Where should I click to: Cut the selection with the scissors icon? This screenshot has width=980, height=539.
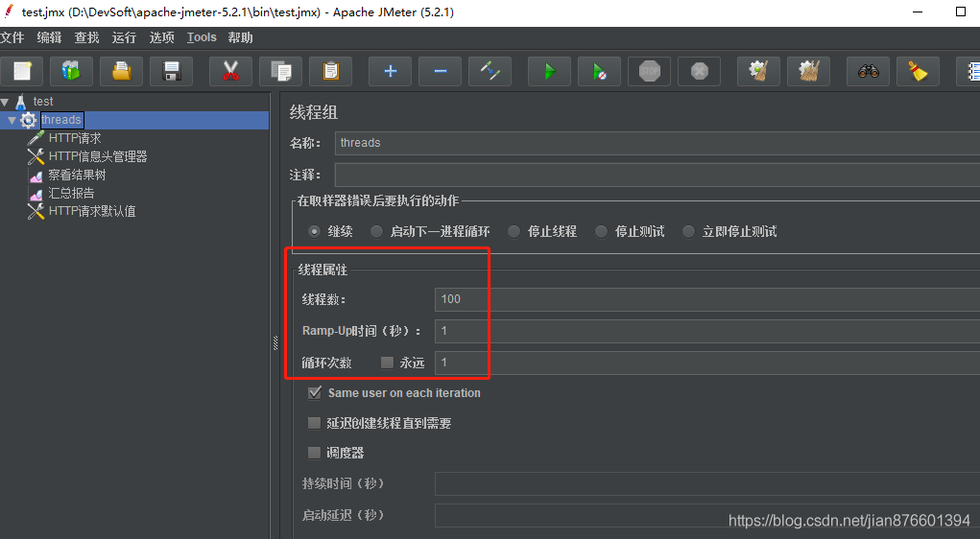tap(230, 71)
